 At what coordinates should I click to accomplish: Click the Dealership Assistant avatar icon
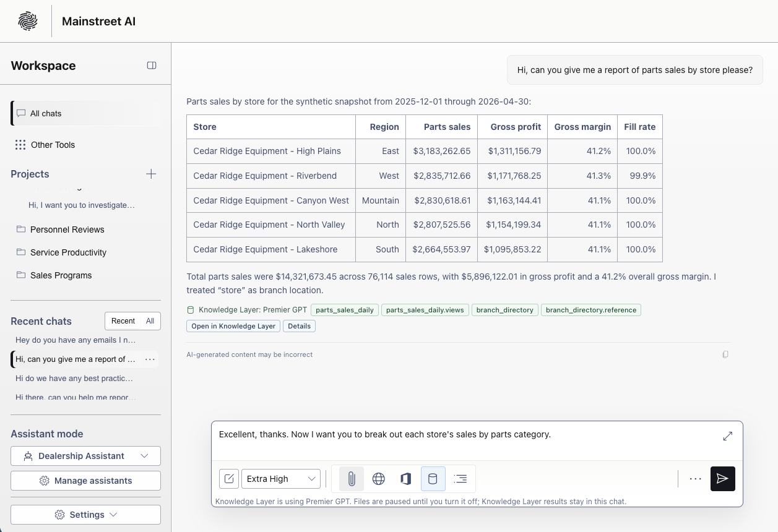click(x=28, y=456)
